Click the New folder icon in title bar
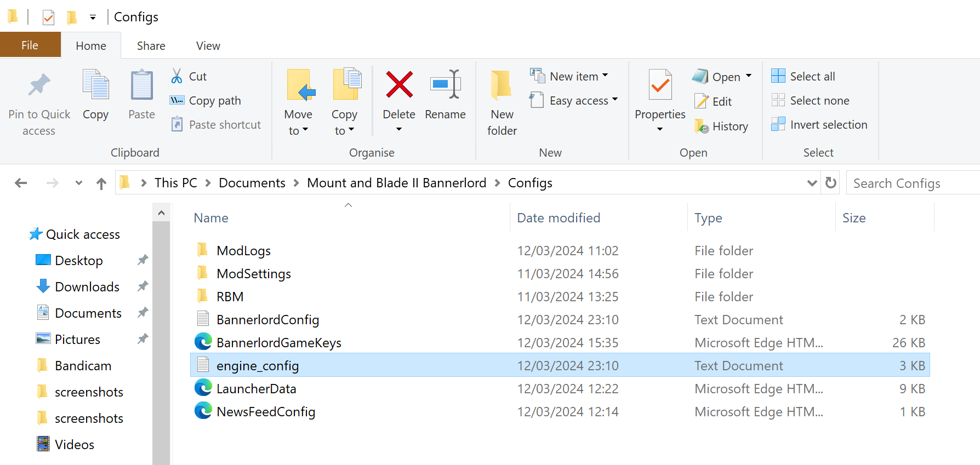Viewport: 980px width, 465px height. pos(72,18)
